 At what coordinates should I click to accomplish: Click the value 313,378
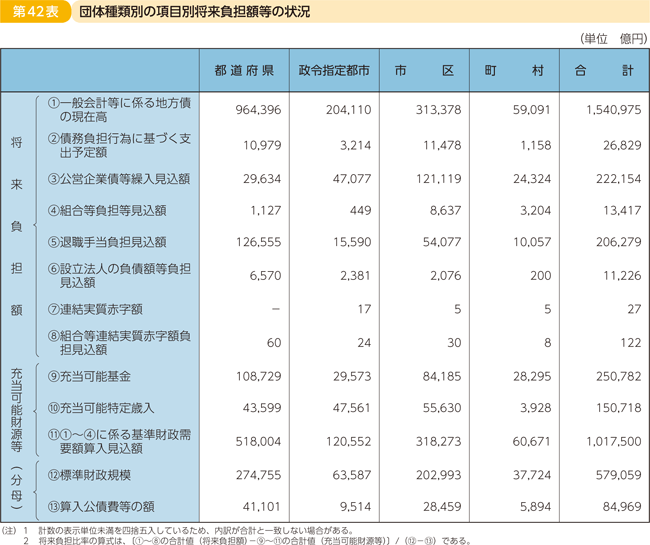coord(439,110)
